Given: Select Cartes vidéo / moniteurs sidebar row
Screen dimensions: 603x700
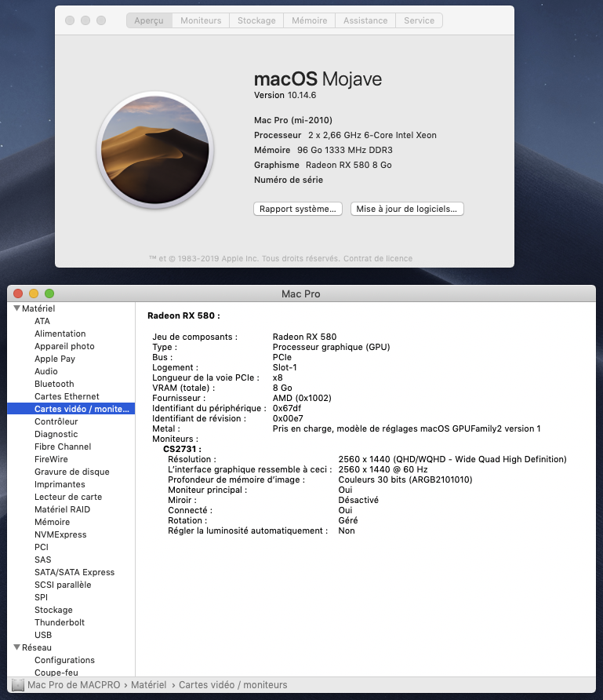Looking at the screenshot, I should (71, 409).
